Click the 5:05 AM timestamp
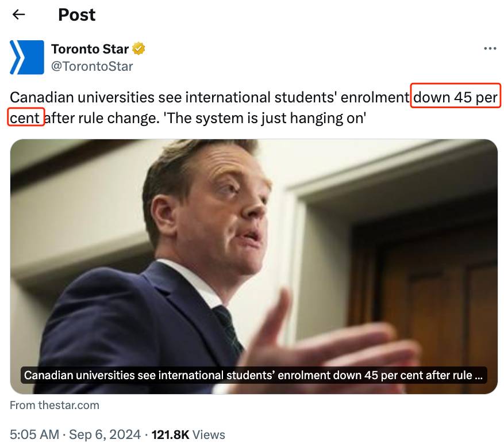 (x=36, y=434)
